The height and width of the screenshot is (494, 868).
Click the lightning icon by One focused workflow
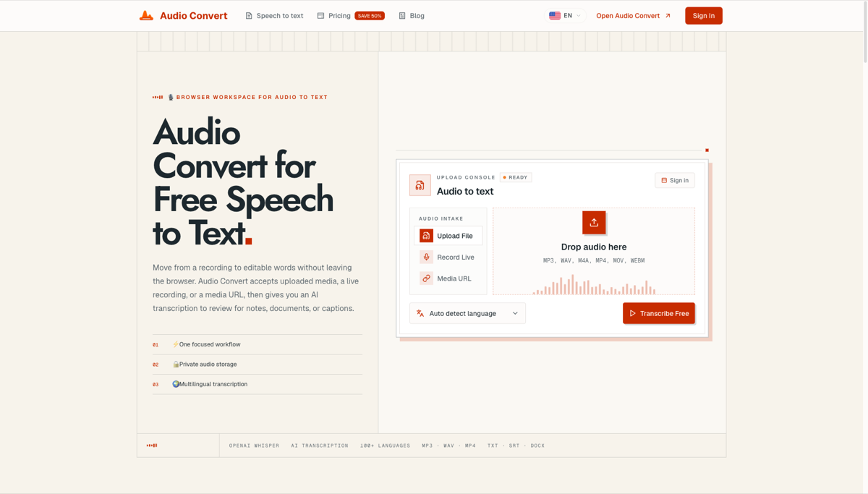click(x=175, y=344)
